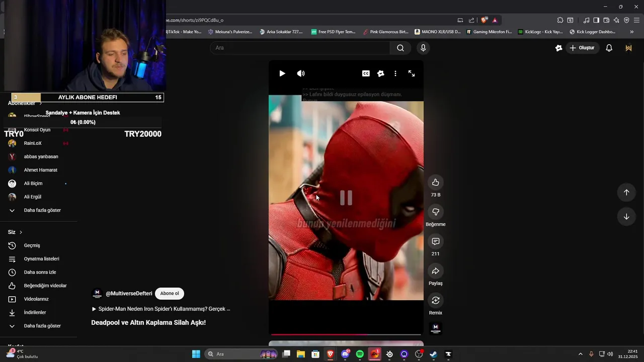Click the sparkle icon left of Oluştur

click(x=558, y=48)
